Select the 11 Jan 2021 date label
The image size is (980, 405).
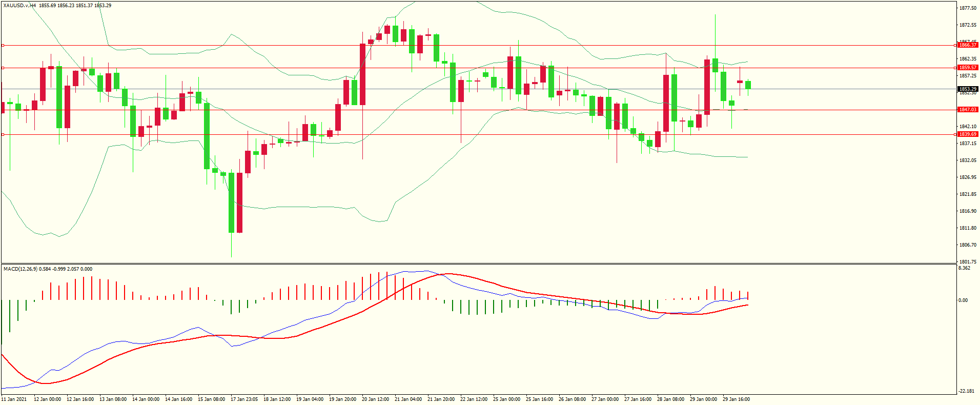pos(14,399)
